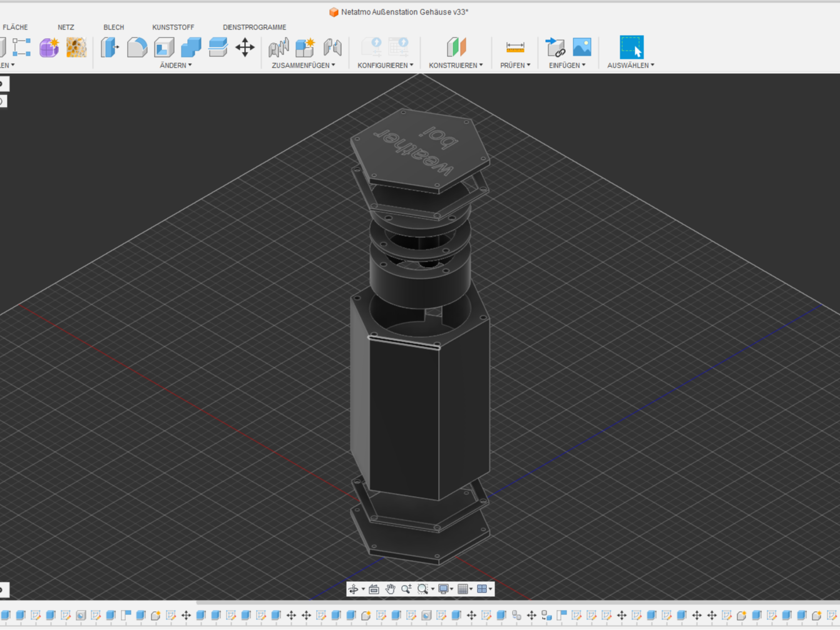Select the Joint tool in Zusammenfügen
840x630 pixels.
[279, 47]
